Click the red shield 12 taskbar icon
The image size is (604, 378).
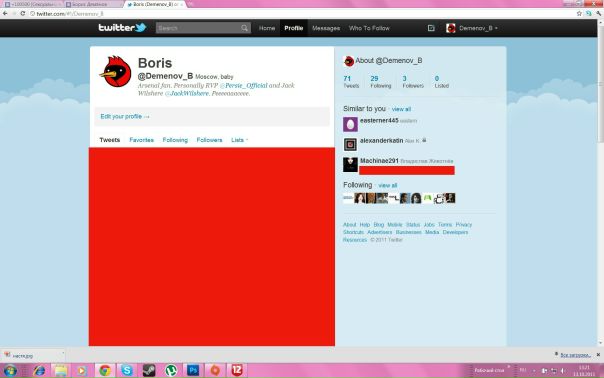(x=237, y=371)
